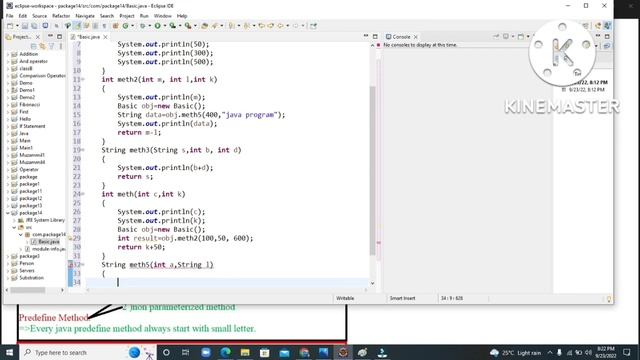Click the tip lightbulb icon in status bar
Image resolution: width=640 pixels, height=360 pixels.
(x=609, y=299)
